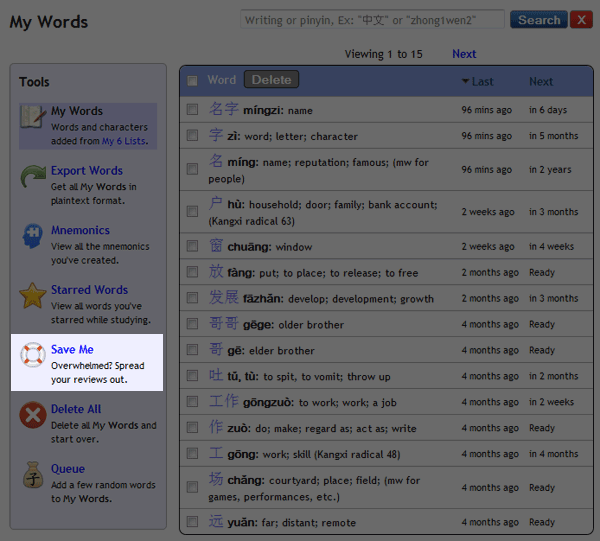Click the Delete All red X icon
The image size is (600, 541).
coord(33,415)
